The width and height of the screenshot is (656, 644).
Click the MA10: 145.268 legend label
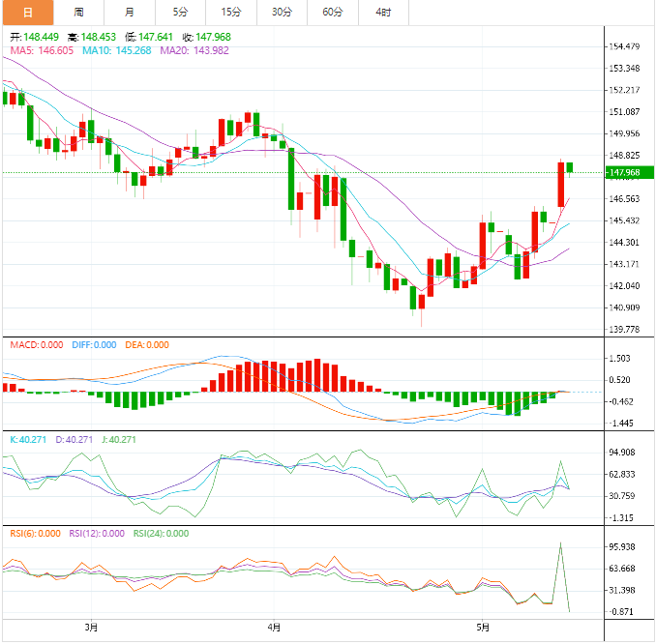117,50
